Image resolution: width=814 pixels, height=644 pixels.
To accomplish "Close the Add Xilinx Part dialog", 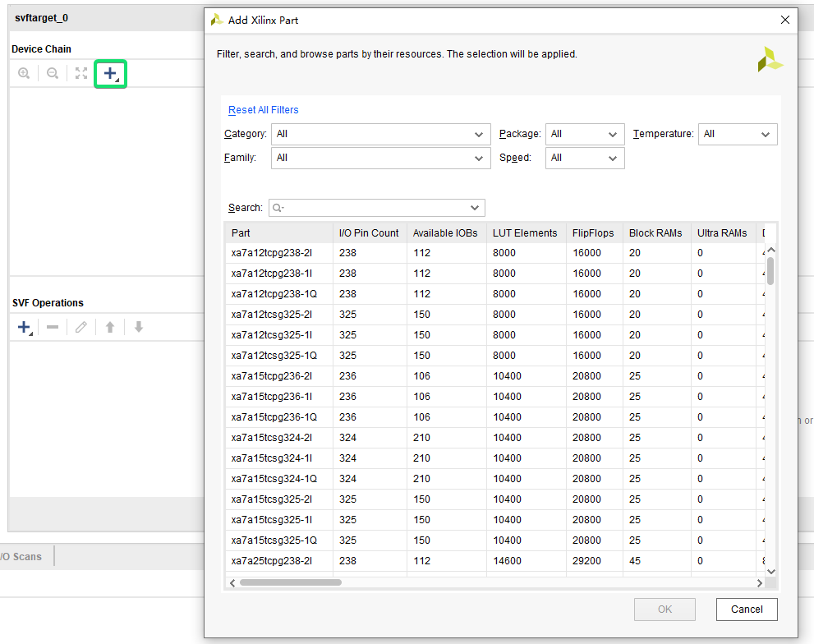I will pos(785,20).
